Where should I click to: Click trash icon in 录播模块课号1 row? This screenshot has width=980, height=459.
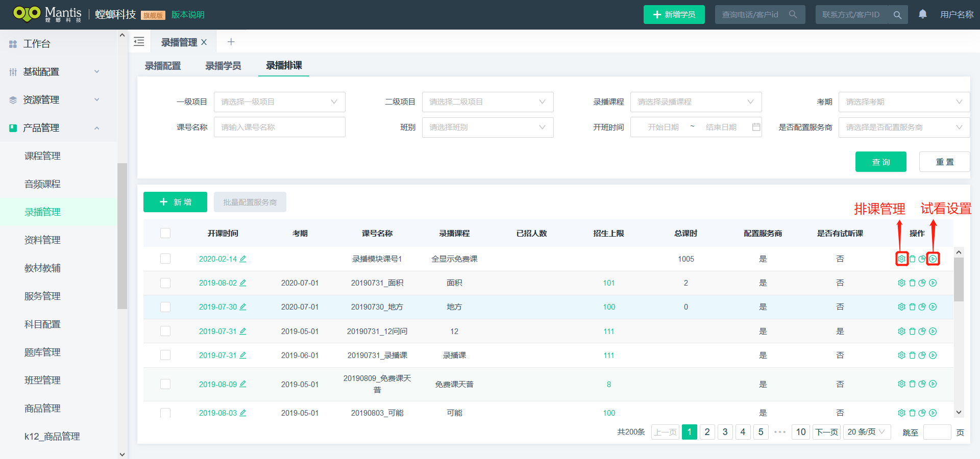click(912, 259)
